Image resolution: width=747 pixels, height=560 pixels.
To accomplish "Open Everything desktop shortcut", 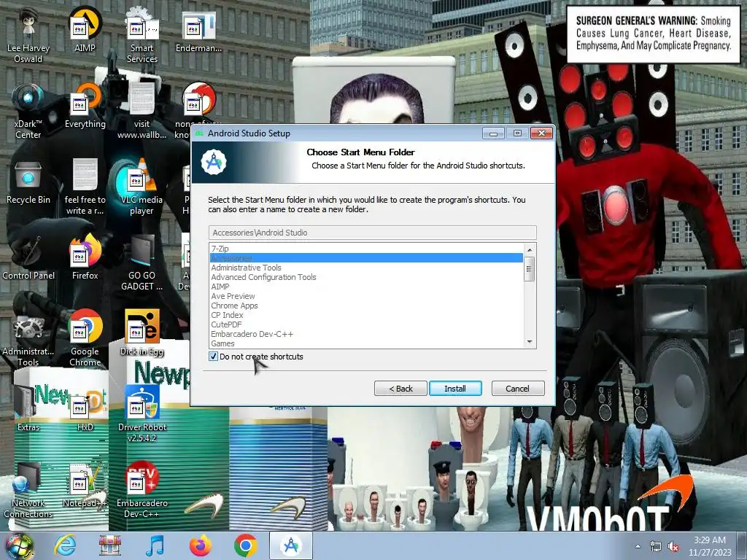I will [x=85, y=106].
